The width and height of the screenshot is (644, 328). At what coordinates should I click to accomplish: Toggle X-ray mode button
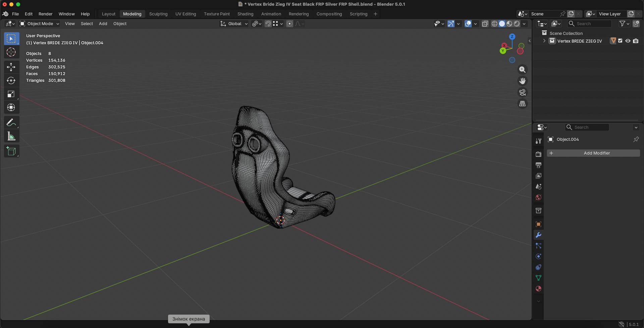click(485, 24)
